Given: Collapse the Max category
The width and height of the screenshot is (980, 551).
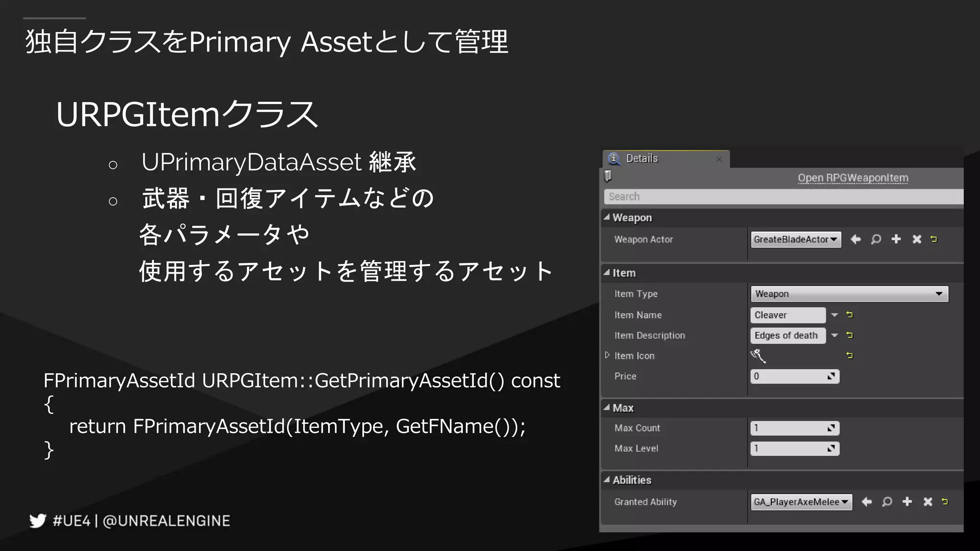Looking at the screenshot, I should click(607, 408).
